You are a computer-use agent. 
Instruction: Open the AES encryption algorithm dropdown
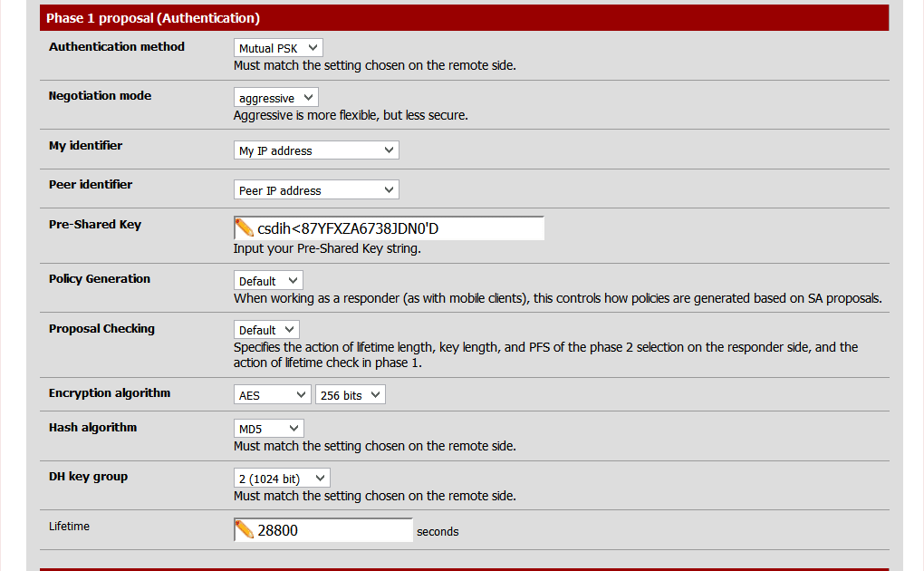tap(273, 394)
